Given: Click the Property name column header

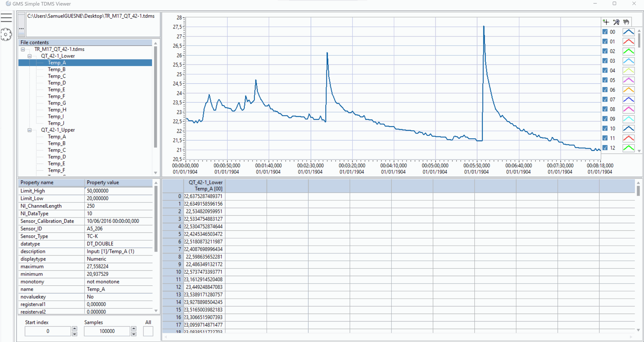Looking at the screenshot, I should pyautogui.click(x=51, y=183).
